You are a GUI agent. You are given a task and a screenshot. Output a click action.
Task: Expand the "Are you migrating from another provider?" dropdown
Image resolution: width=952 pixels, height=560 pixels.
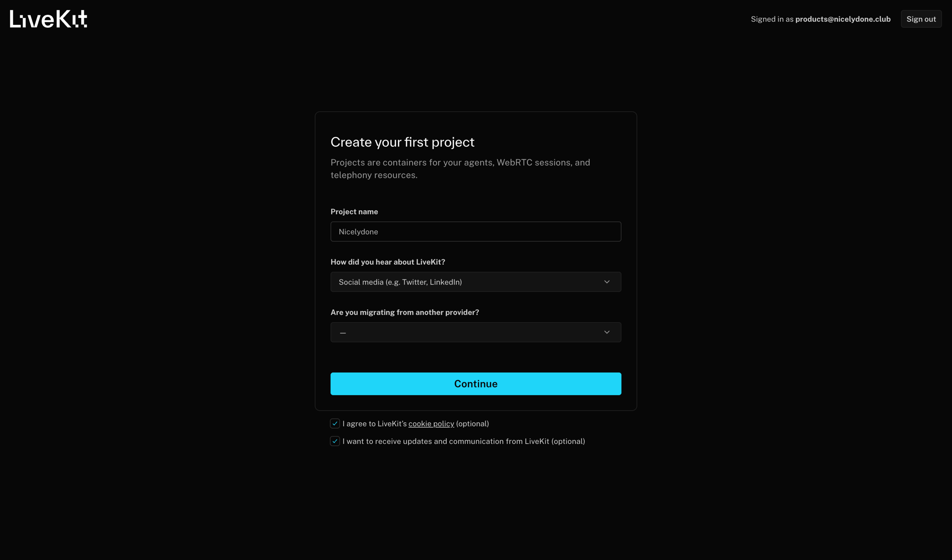click(x=476, y=332)
